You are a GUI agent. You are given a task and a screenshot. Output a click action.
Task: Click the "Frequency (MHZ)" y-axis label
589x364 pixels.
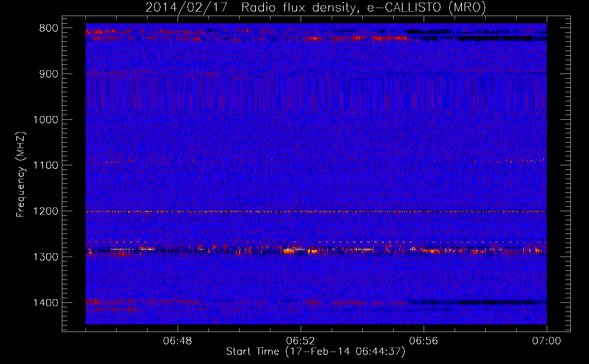click(x=21, y=175)
